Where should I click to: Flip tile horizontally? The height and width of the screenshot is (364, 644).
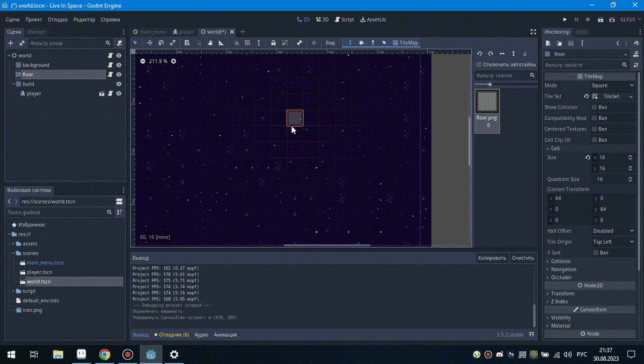pyautogui.click(x=502, y=54)
